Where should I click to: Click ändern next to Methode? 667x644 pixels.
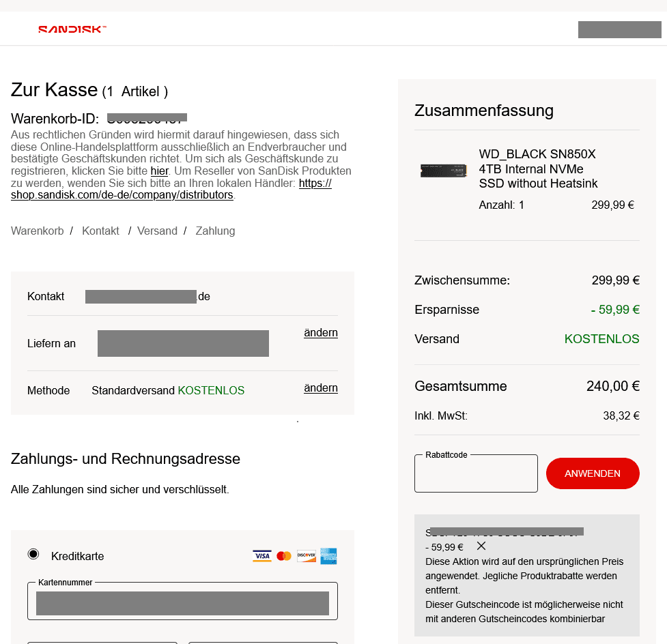321,387
